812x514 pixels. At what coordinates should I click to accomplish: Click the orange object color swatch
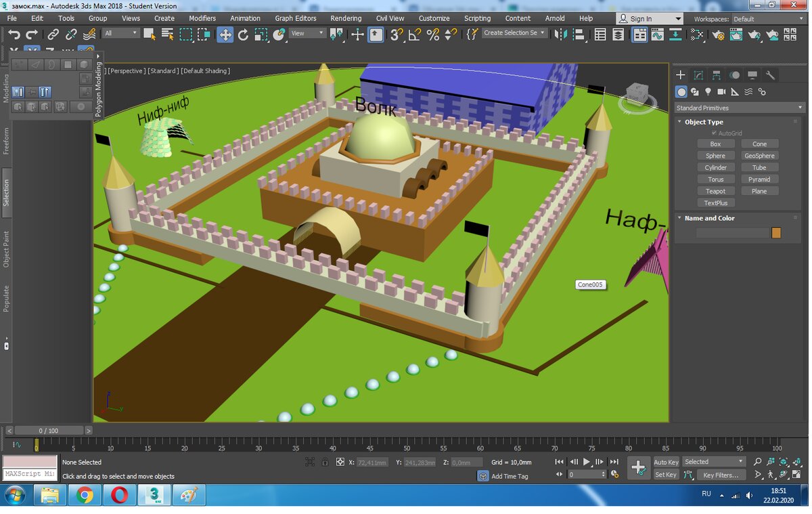776,233
